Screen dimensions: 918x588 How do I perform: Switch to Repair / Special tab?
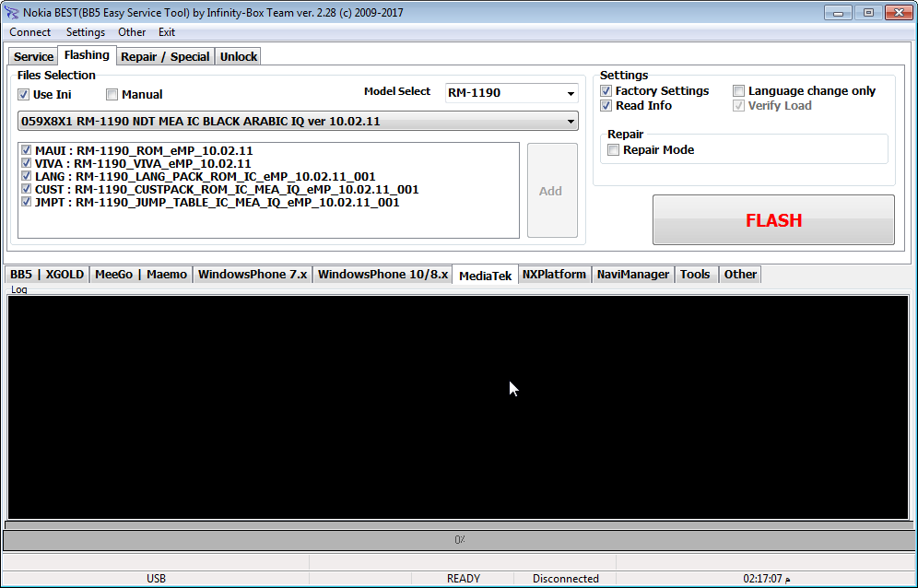(x=165, y=57)
